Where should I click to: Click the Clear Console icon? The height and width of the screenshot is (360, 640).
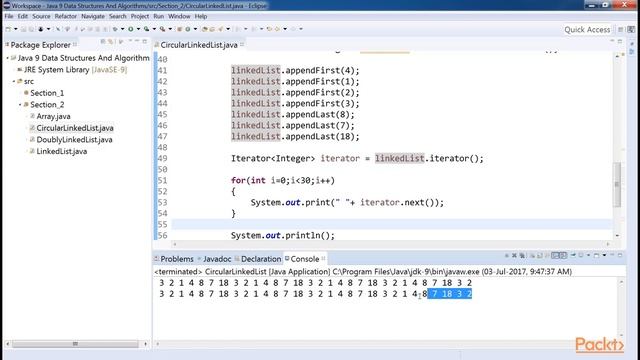[532, 256]
